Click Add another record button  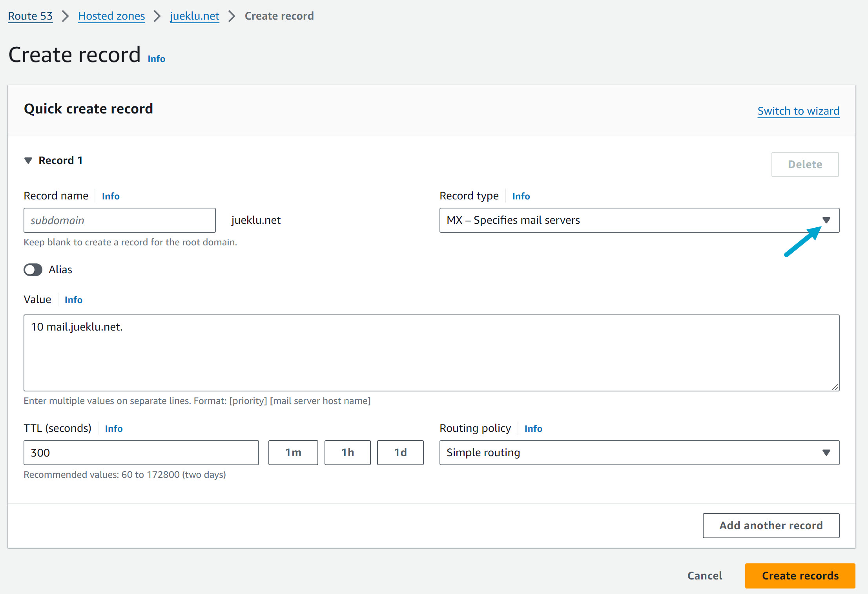pos(771,525)
